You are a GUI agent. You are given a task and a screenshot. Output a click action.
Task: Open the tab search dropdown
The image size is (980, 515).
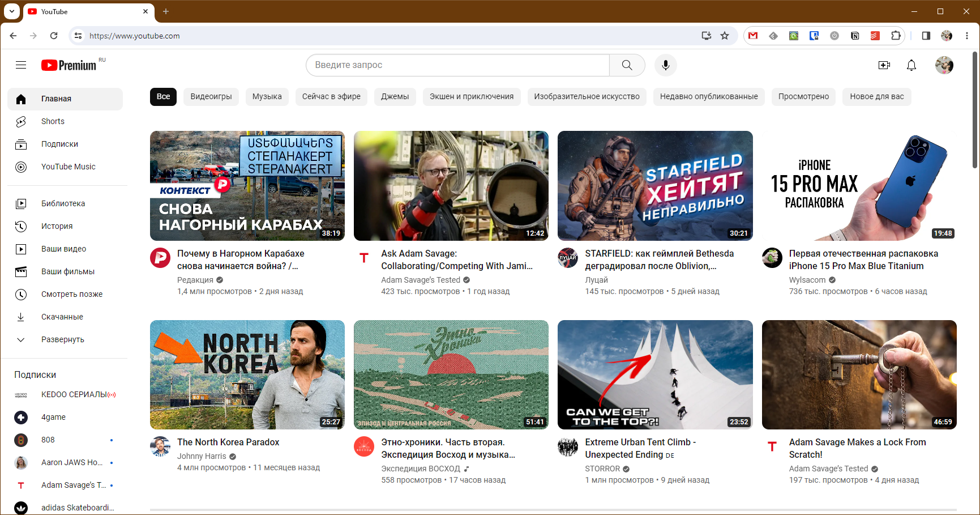[11, 11]
